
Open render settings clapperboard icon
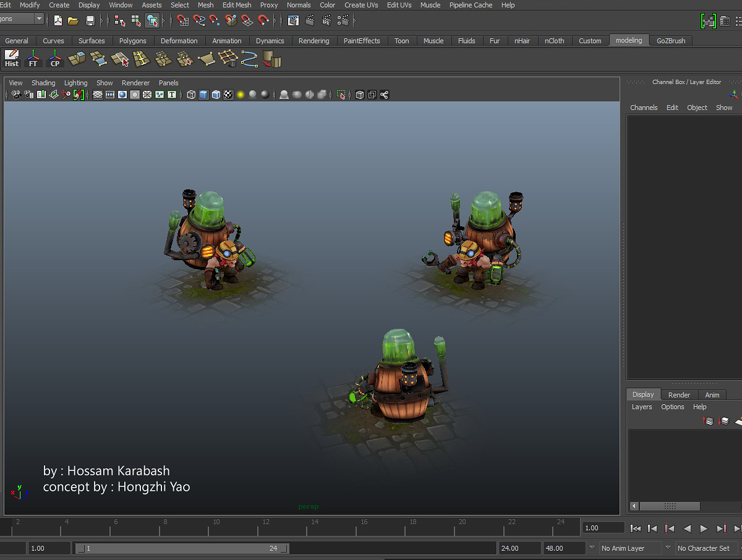coord(344,20)
